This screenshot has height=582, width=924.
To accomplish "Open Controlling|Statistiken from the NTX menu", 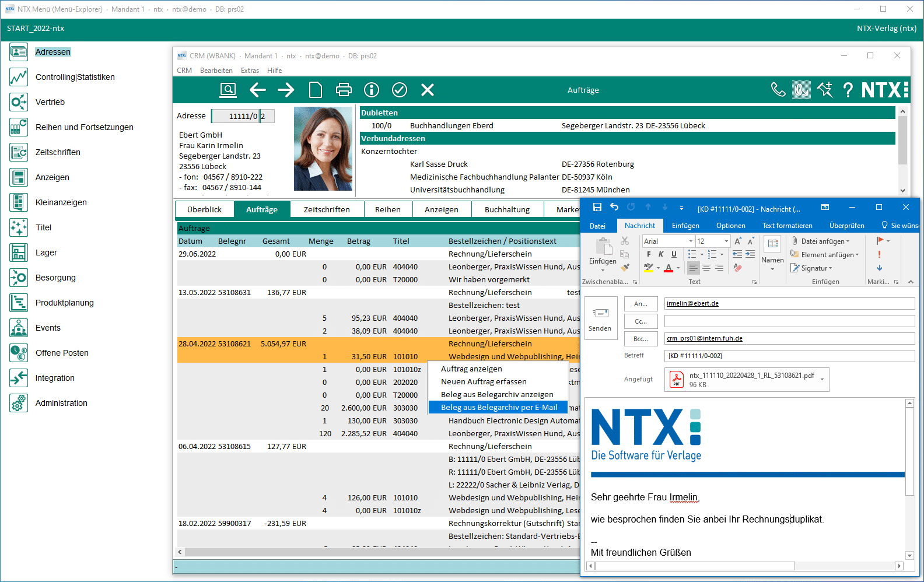I will [x=75, y=77].
